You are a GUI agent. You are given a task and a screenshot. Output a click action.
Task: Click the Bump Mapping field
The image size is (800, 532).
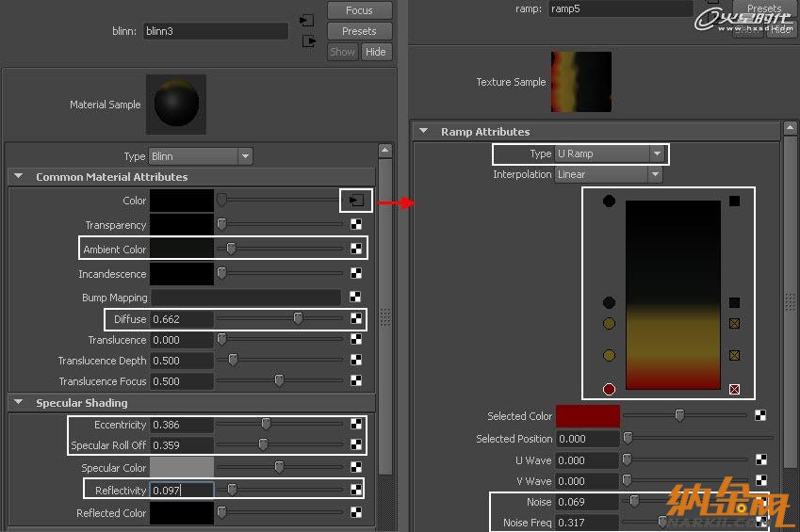246,298
